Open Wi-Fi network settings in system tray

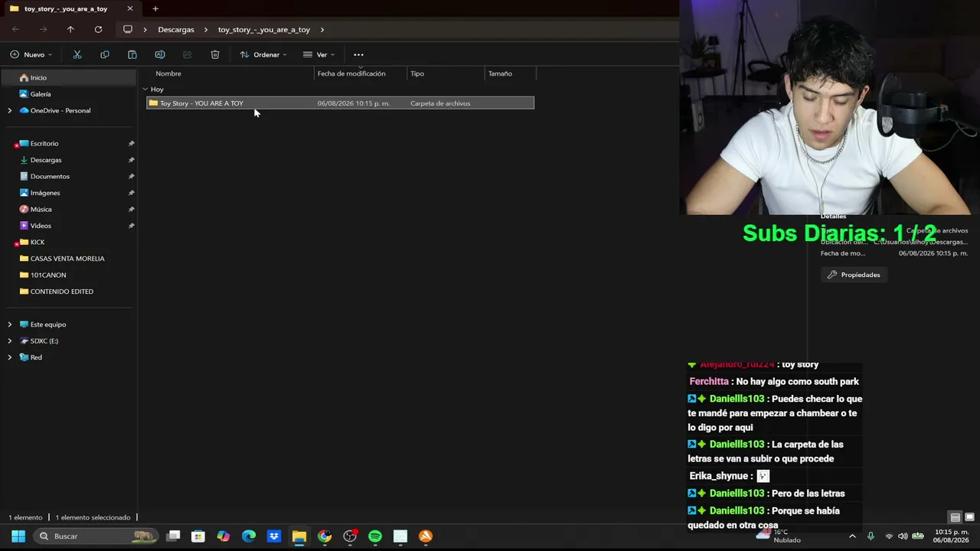click(889, 536)
